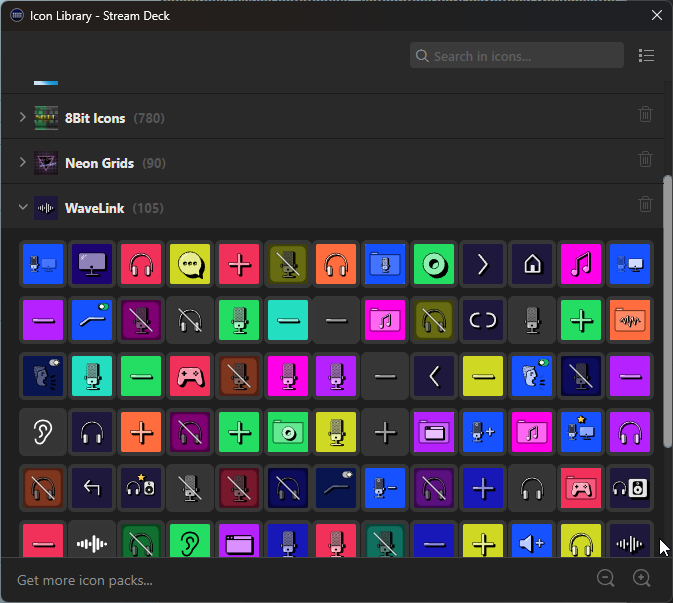Viewport: 673px width, 603px height.
Task: Select the yellow headphones icon
Action: pyautogui.click(x=581, y=541)
